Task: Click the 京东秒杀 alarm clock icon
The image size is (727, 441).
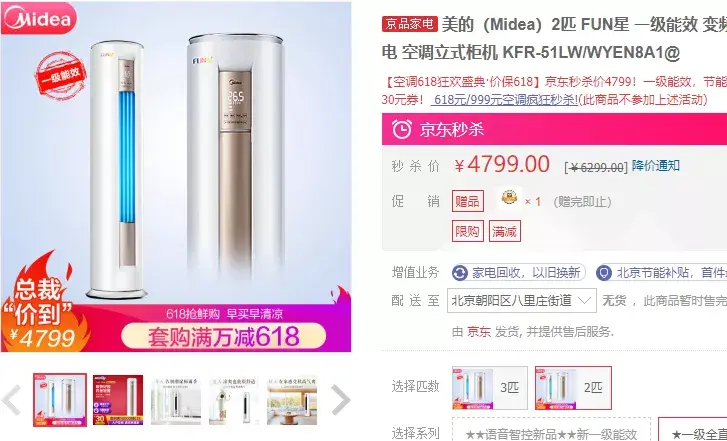Action: 402,129
